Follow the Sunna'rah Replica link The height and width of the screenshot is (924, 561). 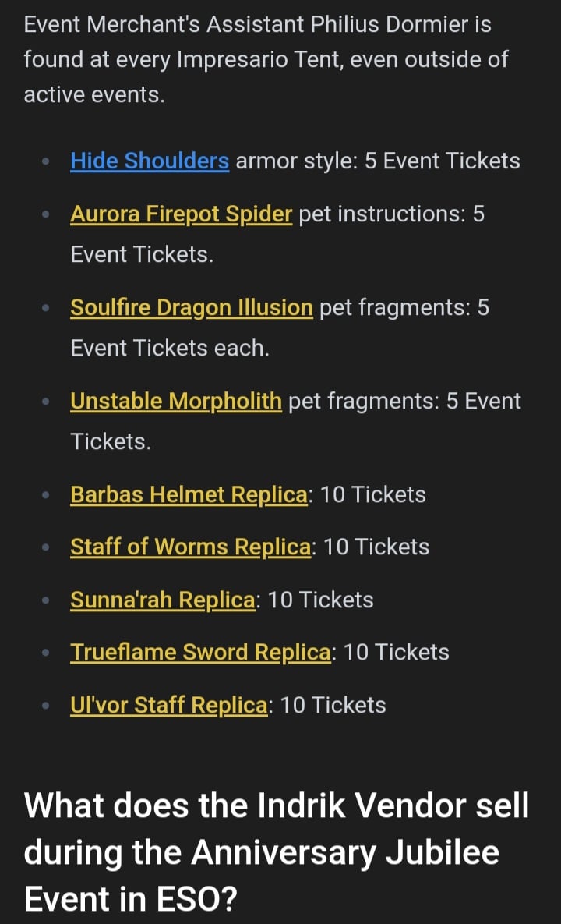tap(163, 600)
